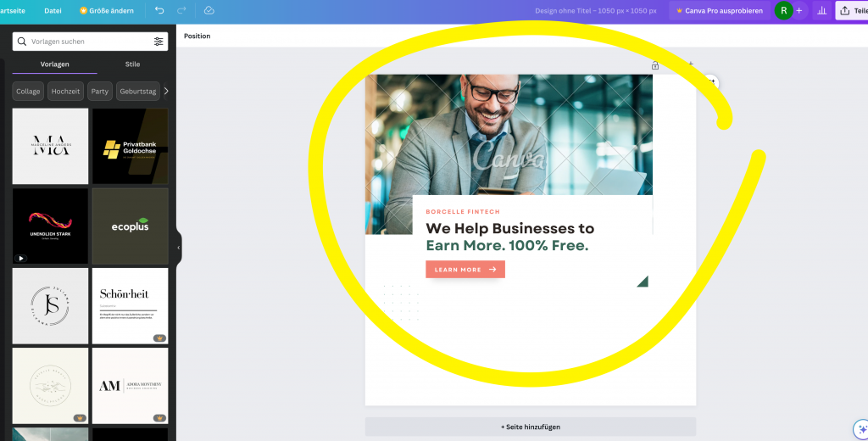The width and height of the screenshot is (868, 441).
Task: Click the cloud save status icon
Action: click(209, 10)
